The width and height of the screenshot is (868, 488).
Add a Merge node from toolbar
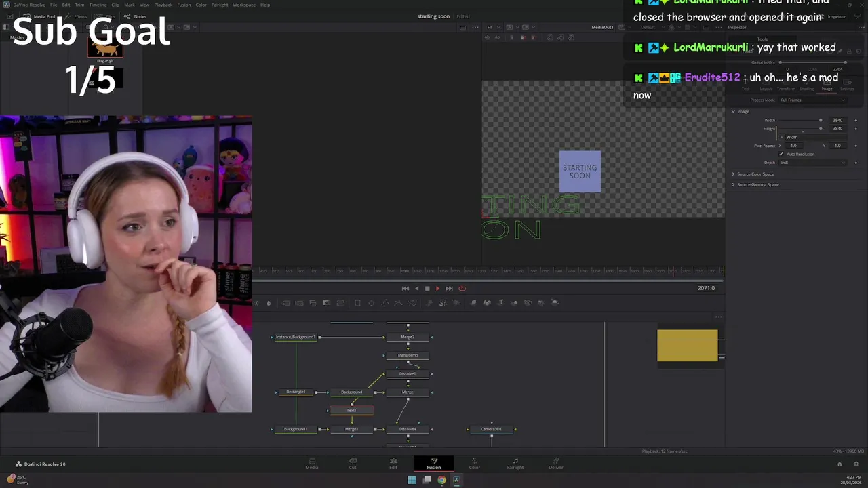(x=285, y=303)
